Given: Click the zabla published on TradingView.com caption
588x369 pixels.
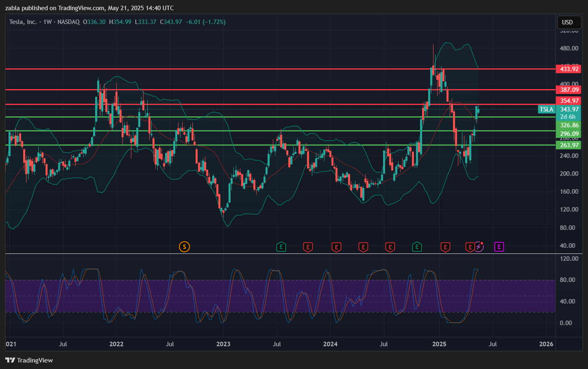Looking at the screenshot, I should [89, 8].
